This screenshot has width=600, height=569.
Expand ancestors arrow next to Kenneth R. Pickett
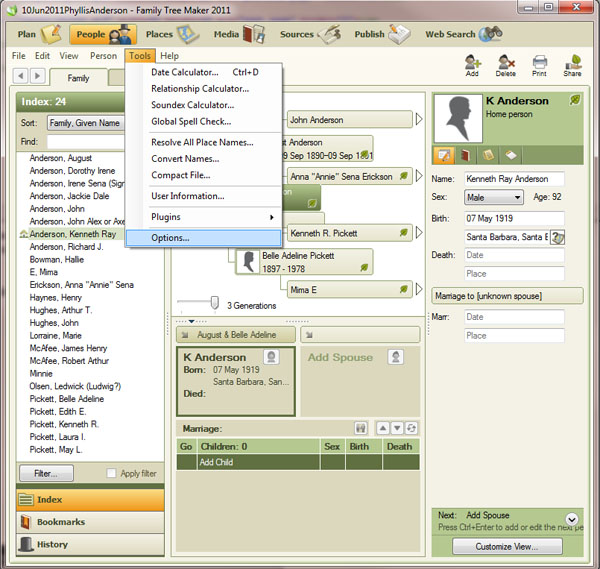click(419, 233)
